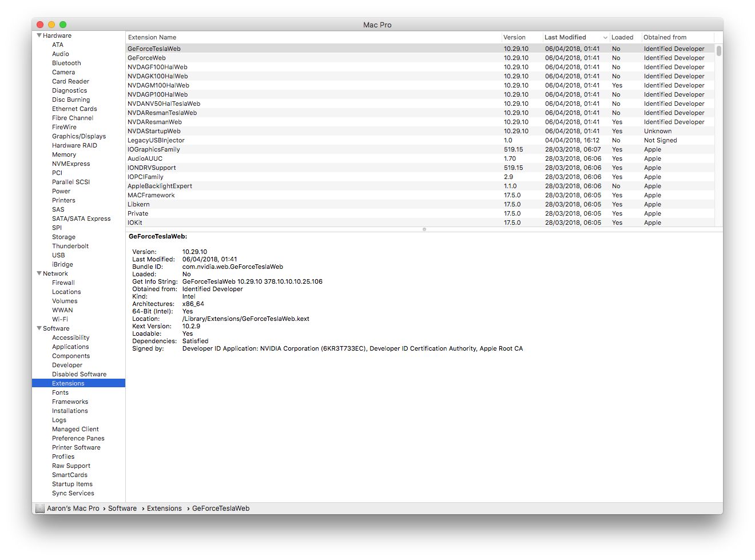Select the IOGraphicsFamily row
Image resolution: width=755 pixels, height=560 pixels.
click(x=420, y=149)
